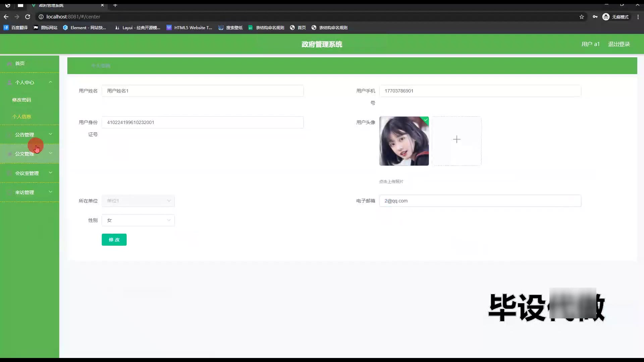Open the 性别 dropdown
644x362 pixels.
138,220
